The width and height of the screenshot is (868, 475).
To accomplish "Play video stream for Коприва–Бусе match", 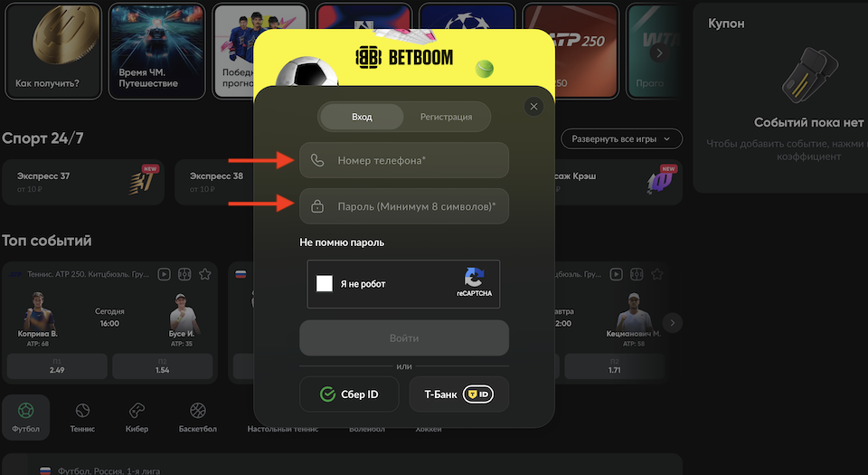I will 164,274.
